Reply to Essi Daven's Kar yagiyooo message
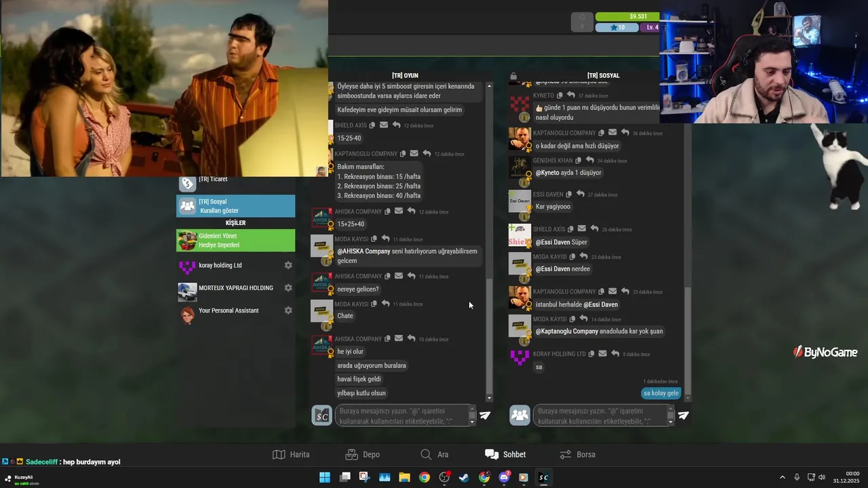This screenshot has width=868, height=488. 580,195
